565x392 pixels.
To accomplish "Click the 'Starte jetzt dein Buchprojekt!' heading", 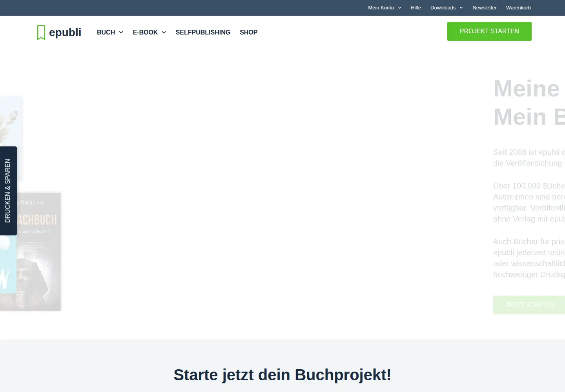I will [282, 375].
